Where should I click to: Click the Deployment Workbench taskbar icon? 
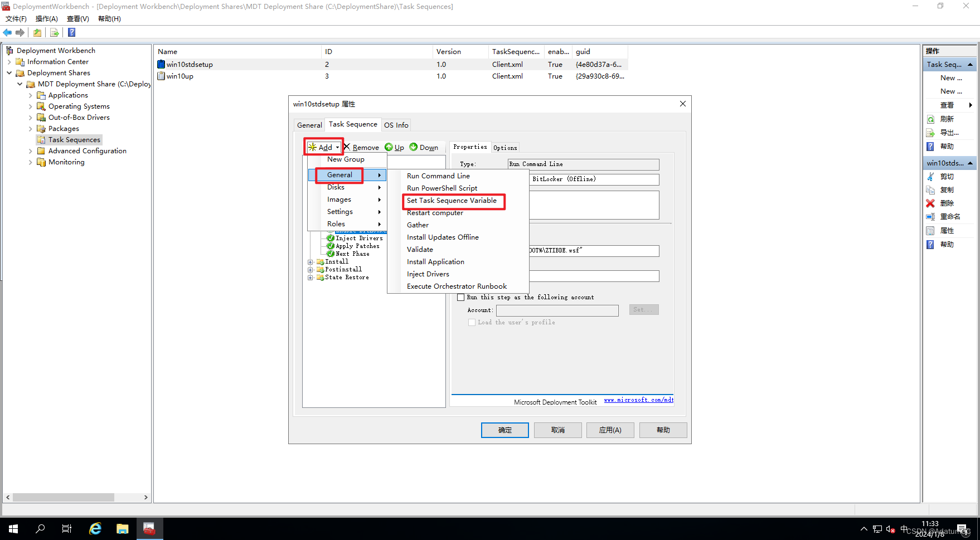coord(149,529)
